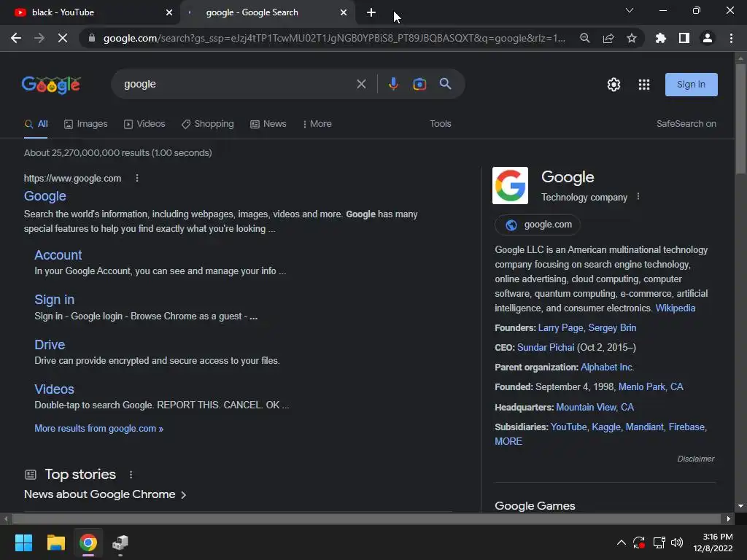Go back to previous page
This screenshot has height=560, width=747.
16,38
